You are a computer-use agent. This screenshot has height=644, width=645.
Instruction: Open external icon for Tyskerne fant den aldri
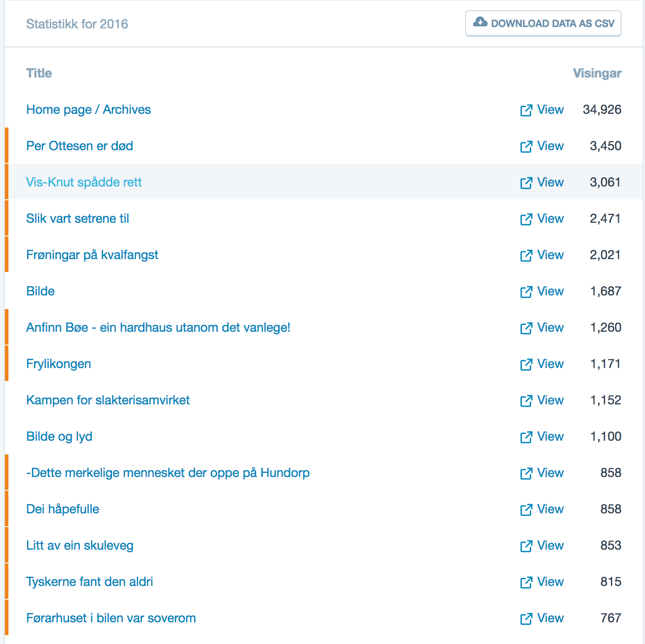[526, 582]
